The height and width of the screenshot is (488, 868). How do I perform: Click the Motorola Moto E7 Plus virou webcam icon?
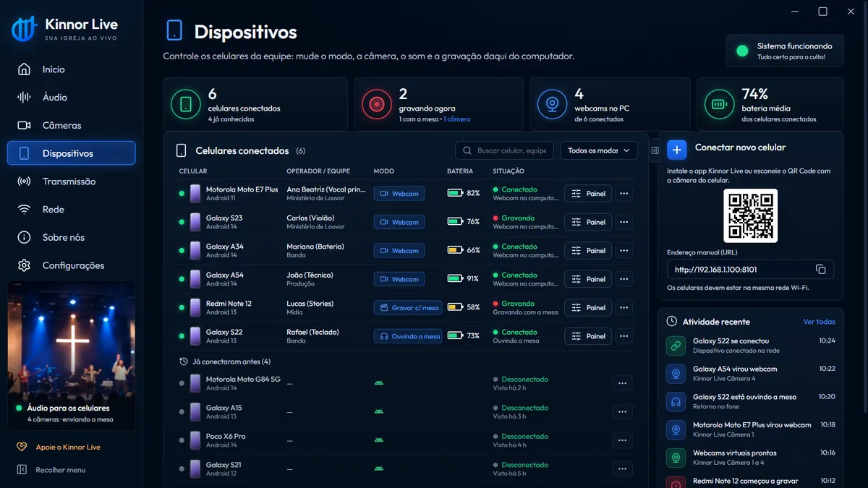coord(676,429)
